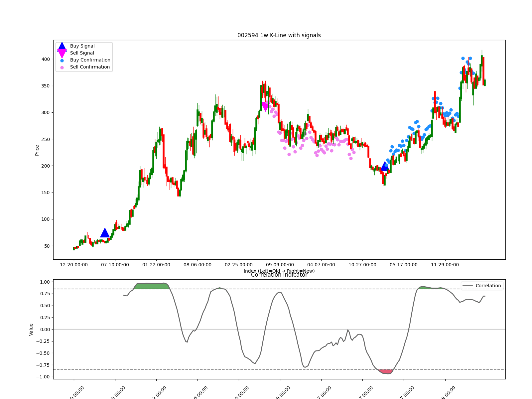Click the 250 price tick label

click(x=46, y=139)
